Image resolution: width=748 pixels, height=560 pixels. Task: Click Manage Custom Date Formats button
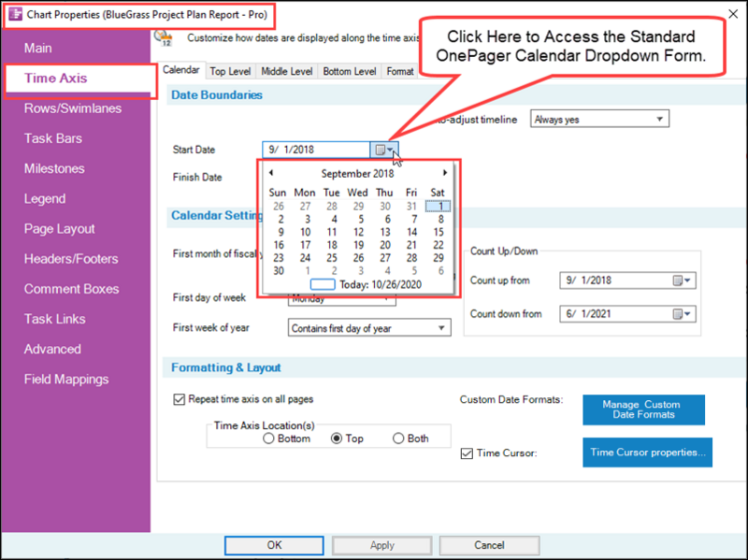(x=643, y=409)
